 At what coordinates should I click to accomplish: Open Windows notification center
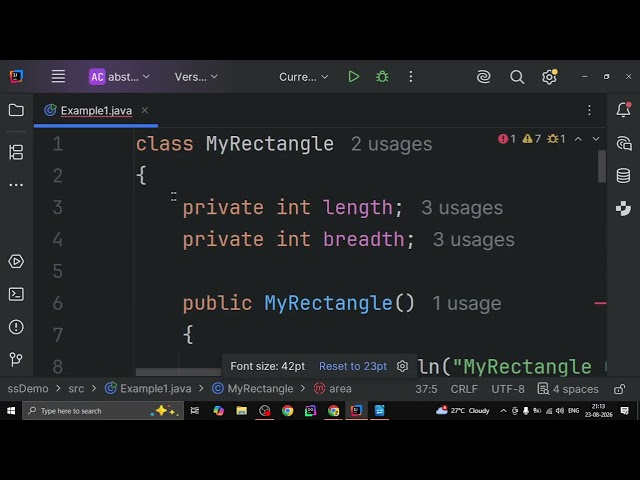point(624,411)
